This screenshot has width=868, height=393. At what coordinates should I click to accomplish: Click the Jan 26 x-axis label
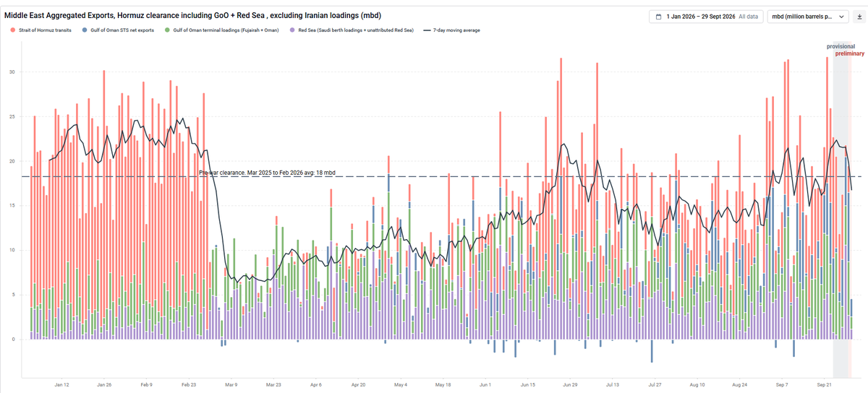pos(104,386)
